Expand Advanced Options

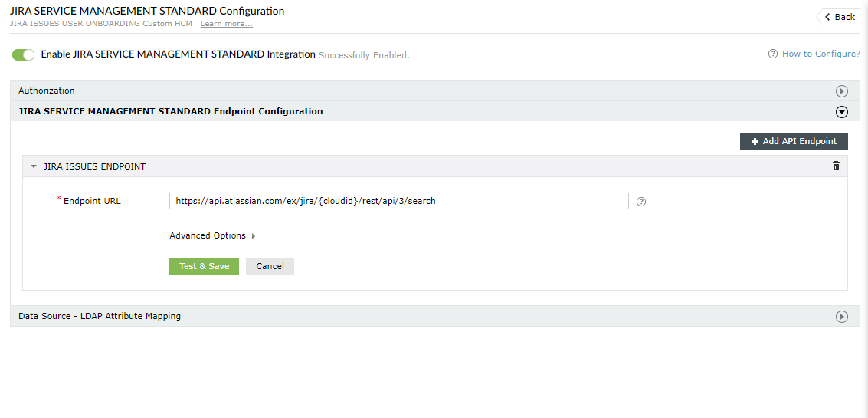coord(212,235)
